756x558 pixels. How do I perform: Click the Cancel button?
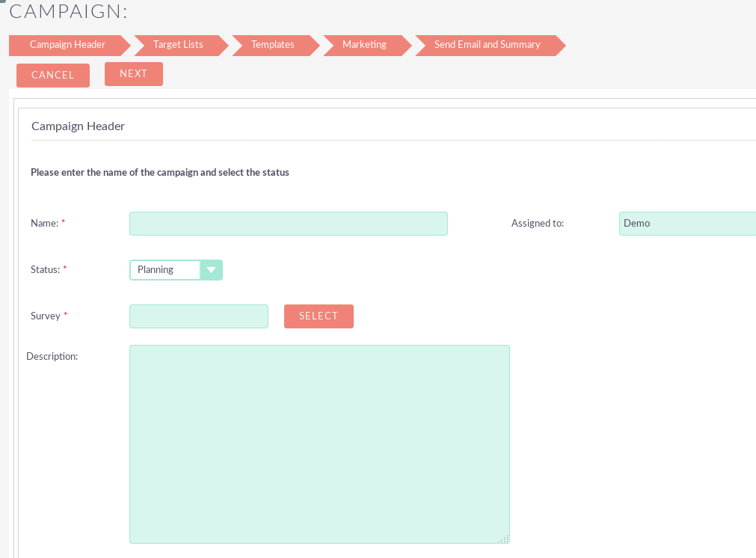[x=53, y=76]
